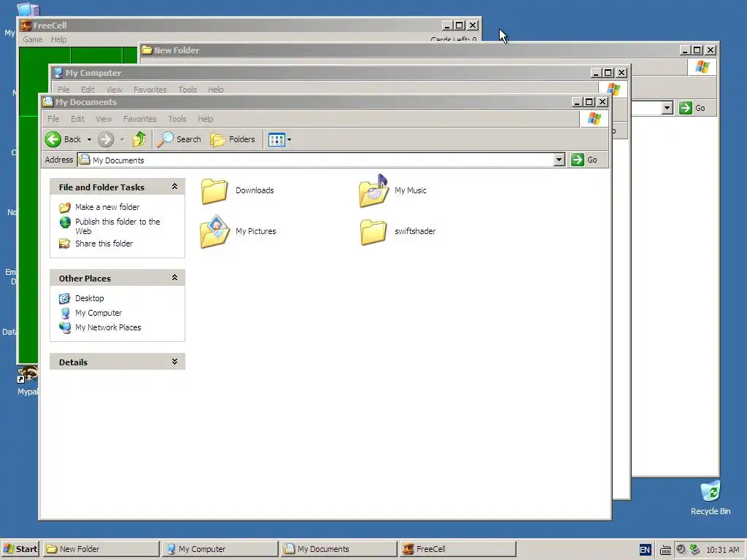Image resolution: width=747 pixels, height=560 pixels.
Task: Select the My Pictures folder icon
Action: [x=214, y=231]
